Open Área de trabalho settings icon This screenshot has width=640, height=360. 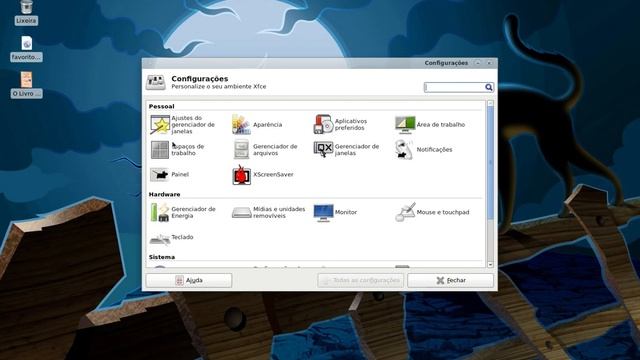[x=405, y=124]
